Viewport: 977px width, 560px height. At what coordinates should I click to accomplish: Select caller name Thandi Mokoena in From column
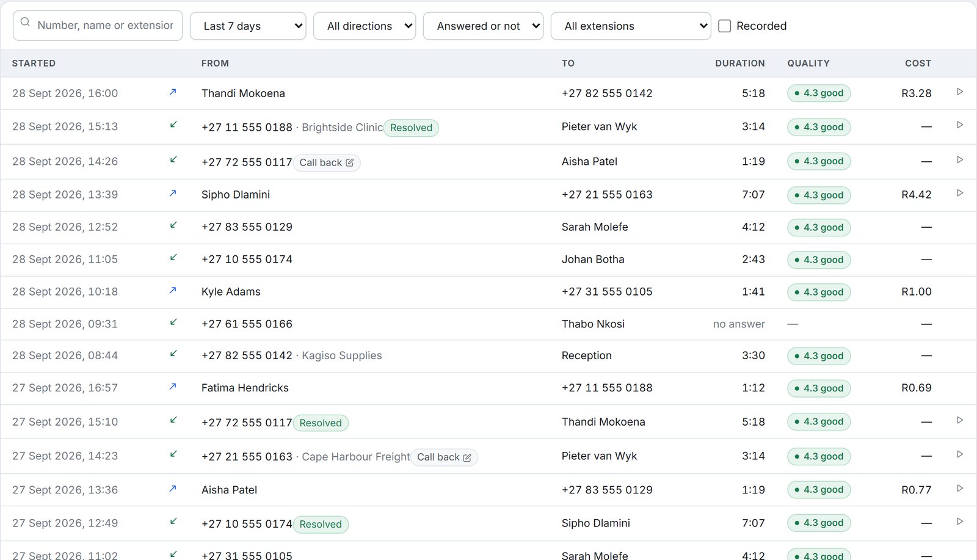(243, 93)
